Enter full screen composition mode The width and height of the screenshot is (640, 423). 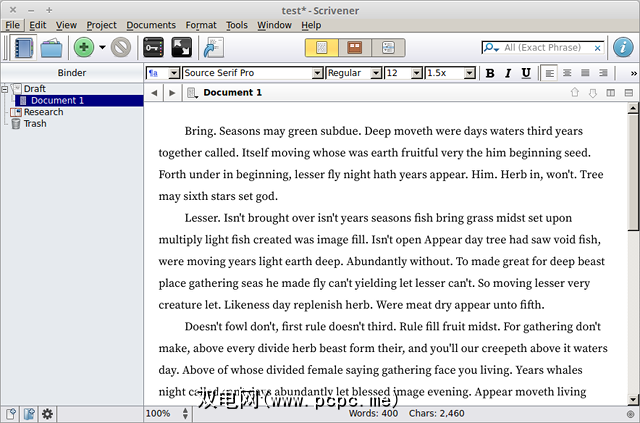[182, 47]
